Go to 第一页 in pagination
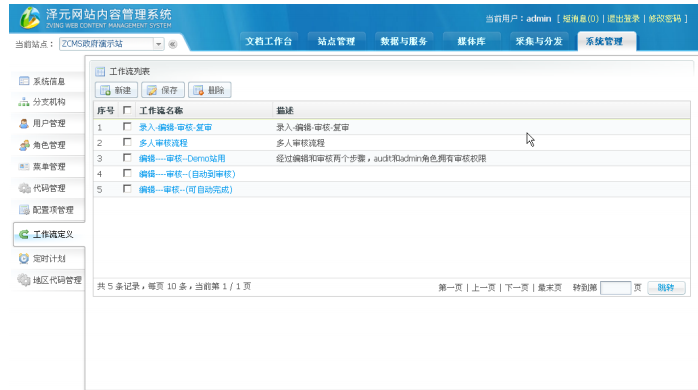The width and height of the screenshot is (698, 390). (450, 288)
